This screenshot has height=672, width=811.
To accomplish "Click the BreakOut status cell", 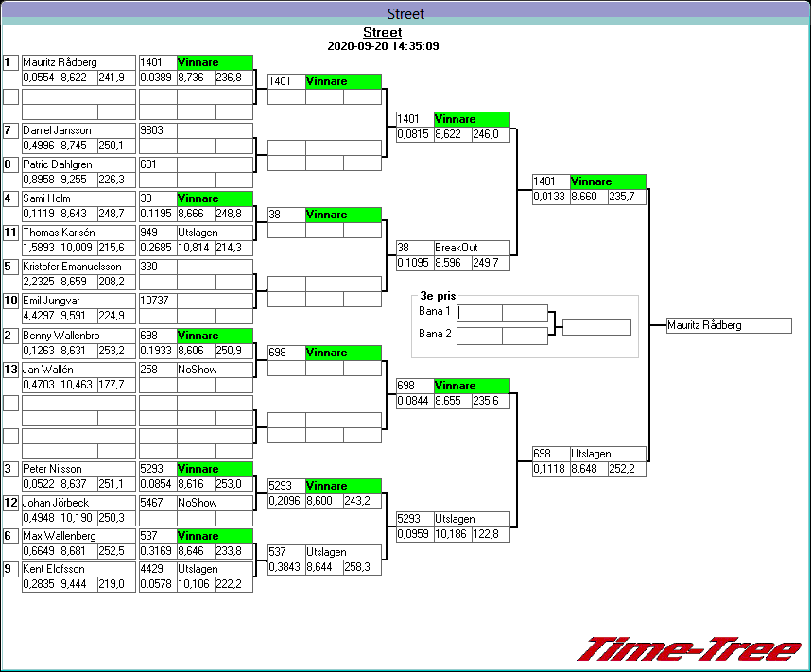I will [x=472, y=248].
